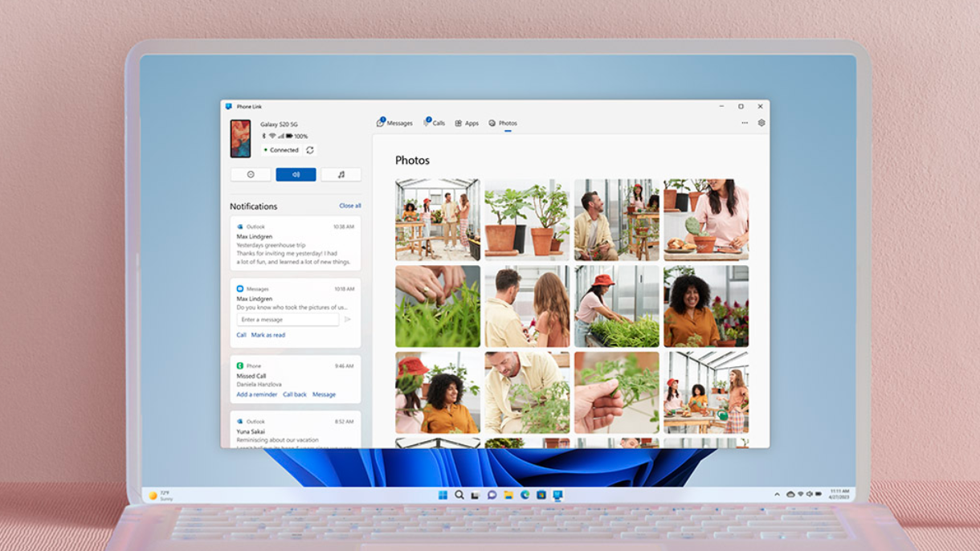
Task: Toggle the music audio player button
Action: [x=341, y=174]
